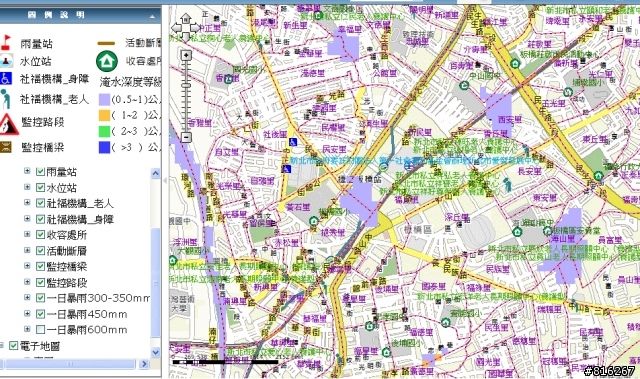Toggle the 監控路段 layer checkbox
The width and height of the screenshot is (640, 379).
click(40, 282)
